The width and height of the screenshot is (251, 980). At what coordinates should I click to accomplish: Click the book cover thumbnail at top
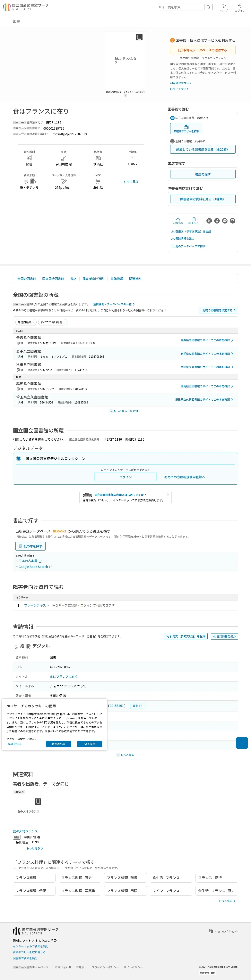coord(125,60)
